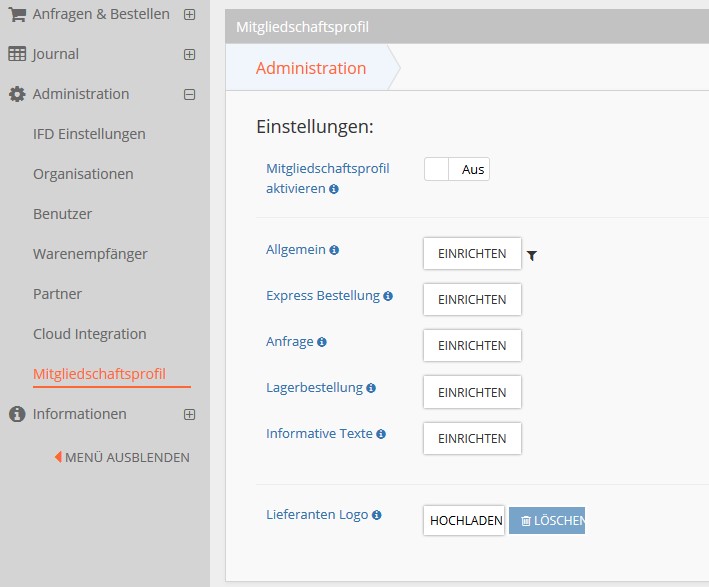Select Warenempfänger in the sidebar
The image size is (709, 587).
90,254
